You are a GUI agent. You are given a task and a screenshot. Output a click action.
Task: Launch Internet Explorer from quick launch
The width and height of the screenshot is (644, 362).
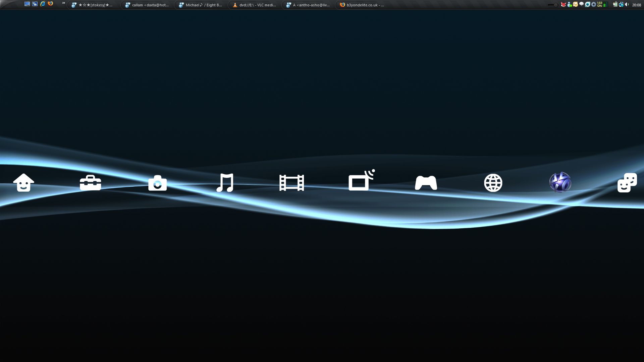[43, 4]
